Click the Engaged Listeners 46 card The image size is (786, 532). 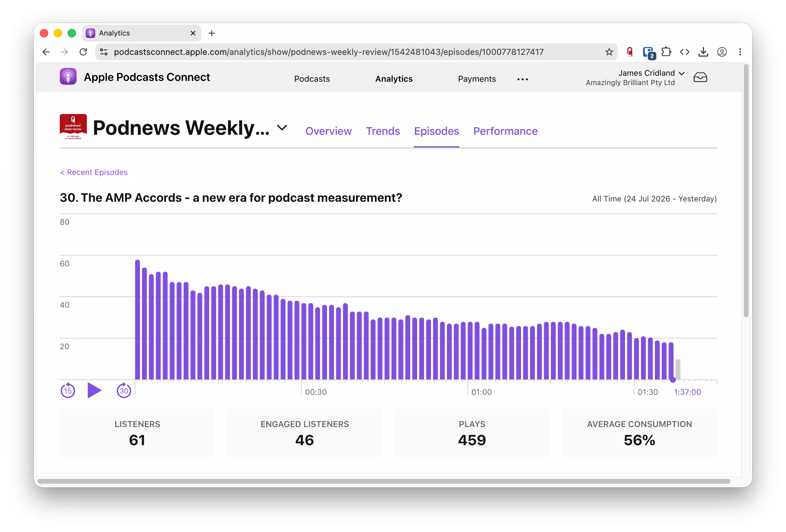[x=304, y=433]
